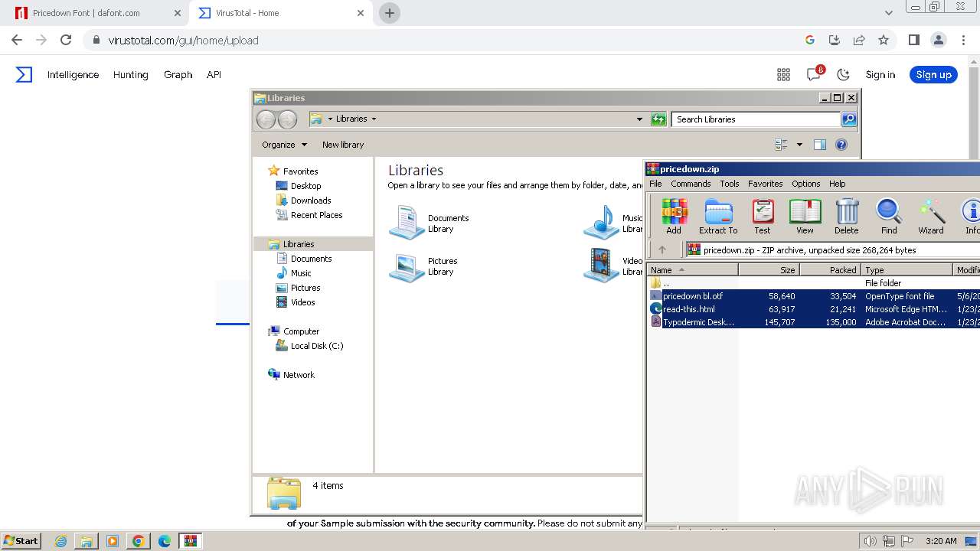The image size is (980, 551).
Task: Toggle VirusTotal dark mode moon icon
Action: click(x=843, y=74)
